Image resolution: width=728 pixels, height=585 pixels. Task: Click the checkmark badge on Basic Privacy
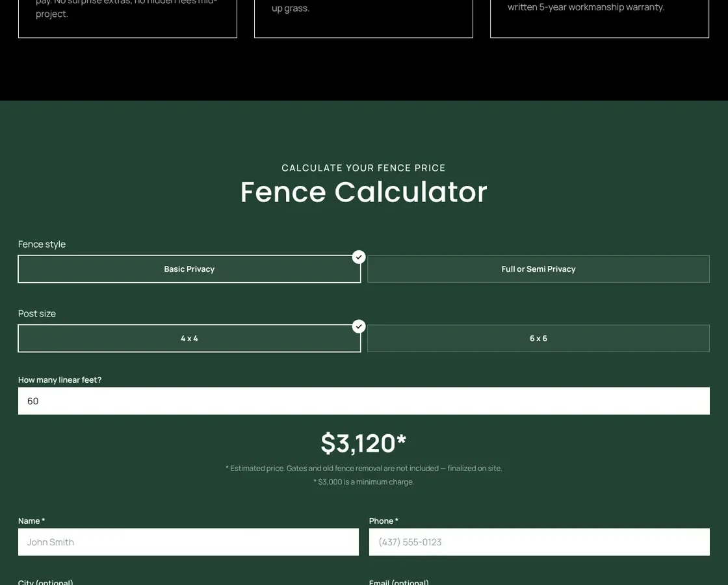tap(359, 257)
